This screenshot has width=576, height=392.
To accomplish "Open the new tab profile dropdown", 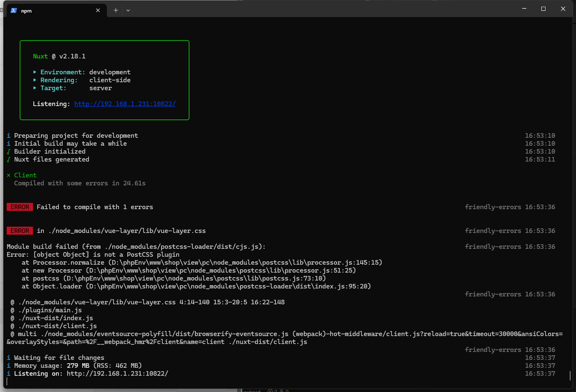I will point(128,10).
